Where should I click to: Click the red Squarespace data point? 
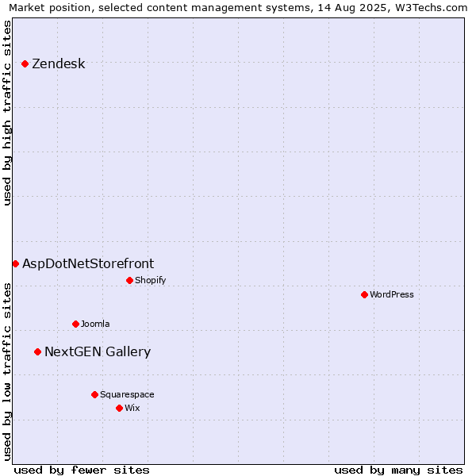(94, 394)
